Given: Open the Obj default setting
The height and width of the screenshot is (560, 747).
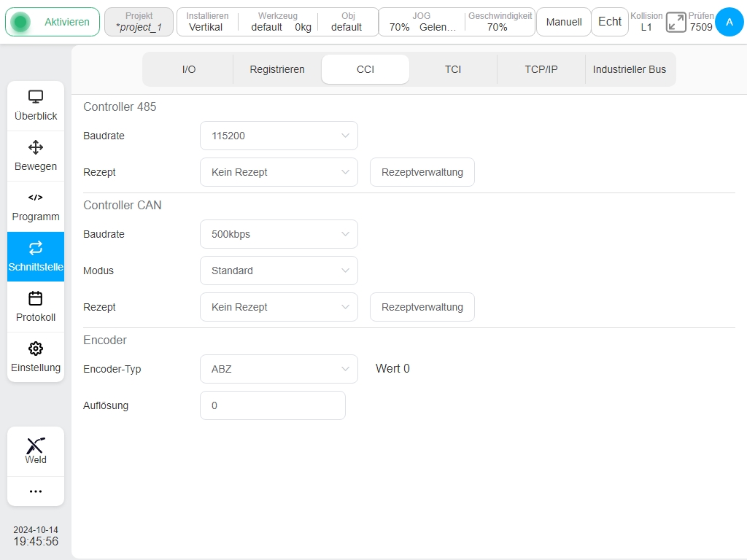Looking at the screenshot, I should click(347, 22).
